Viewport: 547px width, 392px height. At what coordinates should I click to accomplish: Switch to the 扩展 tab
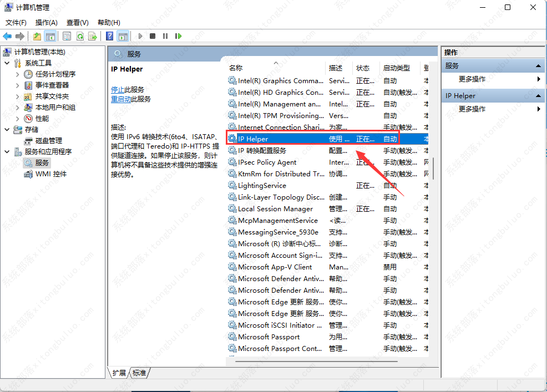click(x=119, y=373)
